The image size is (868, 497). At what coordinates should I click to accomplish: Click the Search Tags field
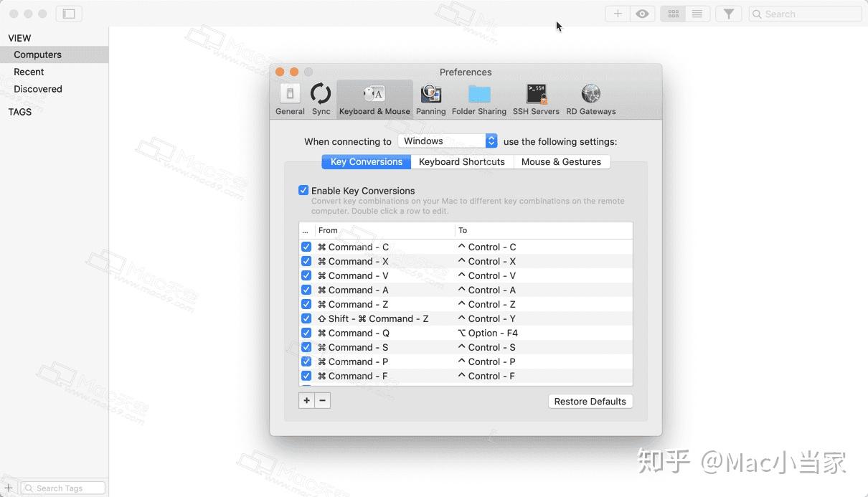click(63, 487)
